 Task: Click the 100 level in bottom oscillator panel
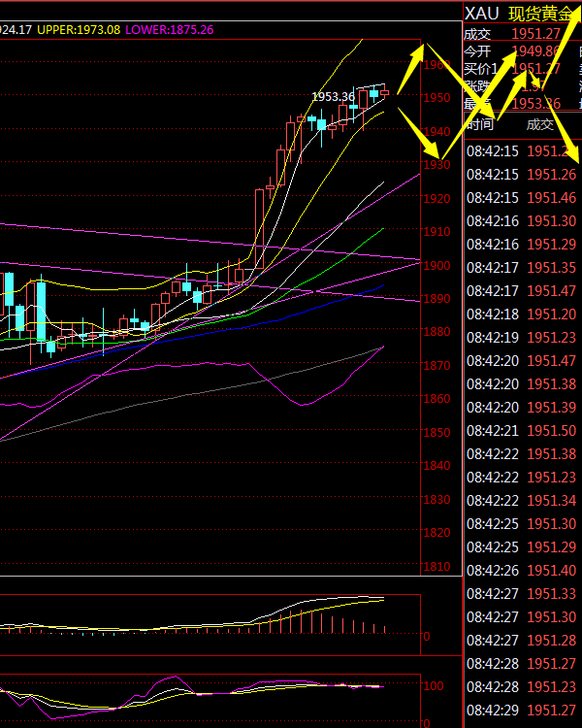[x=435, y=685]
